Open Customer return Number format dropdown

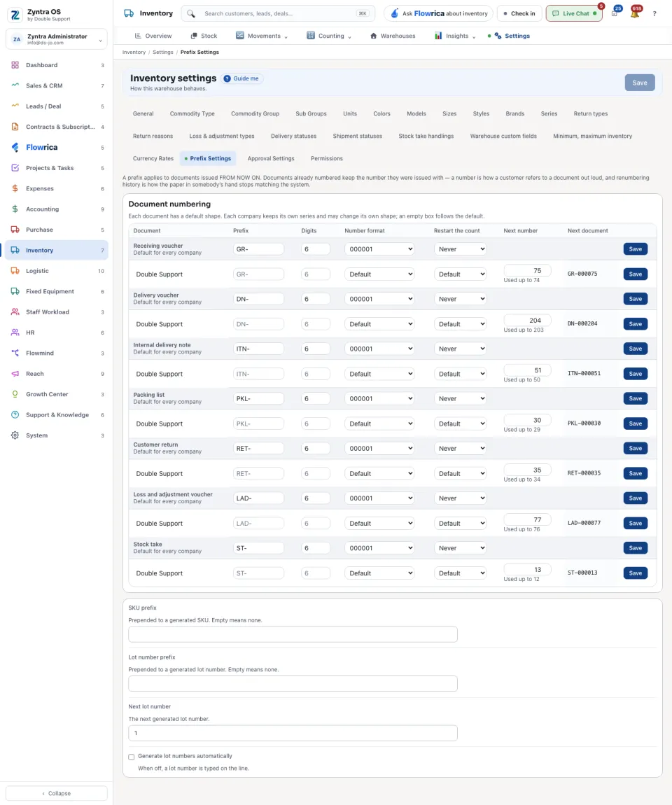tap(379, 448)
